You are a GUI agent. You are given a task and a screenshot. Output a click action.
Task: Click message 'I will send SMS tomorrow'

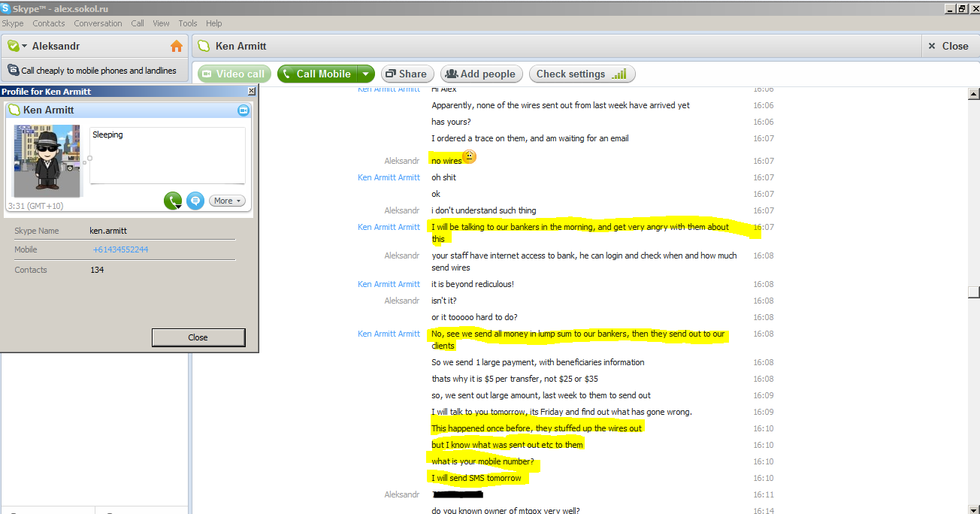476,478
